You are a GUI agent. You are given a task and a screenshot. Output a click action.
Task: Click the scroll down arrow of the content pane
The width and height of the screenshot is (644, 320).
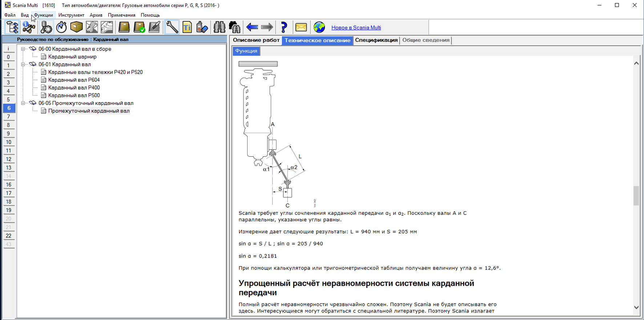point(636,307)
